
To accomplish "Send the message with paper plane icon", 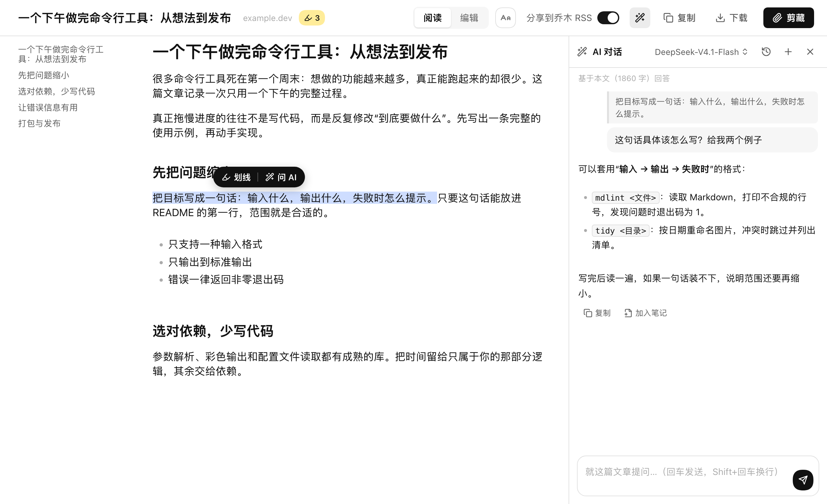I will (x=802, y=480).
